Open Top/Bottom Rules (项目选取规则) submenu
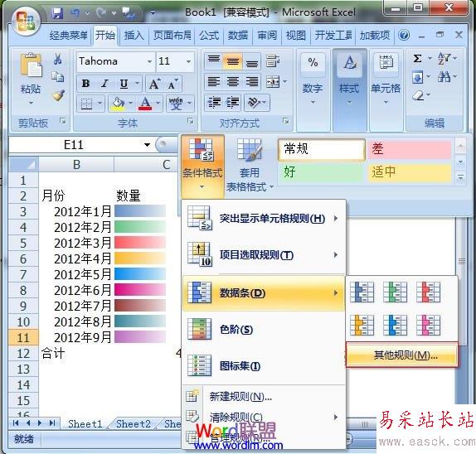476x454 pixels. [x=264, y=255]
